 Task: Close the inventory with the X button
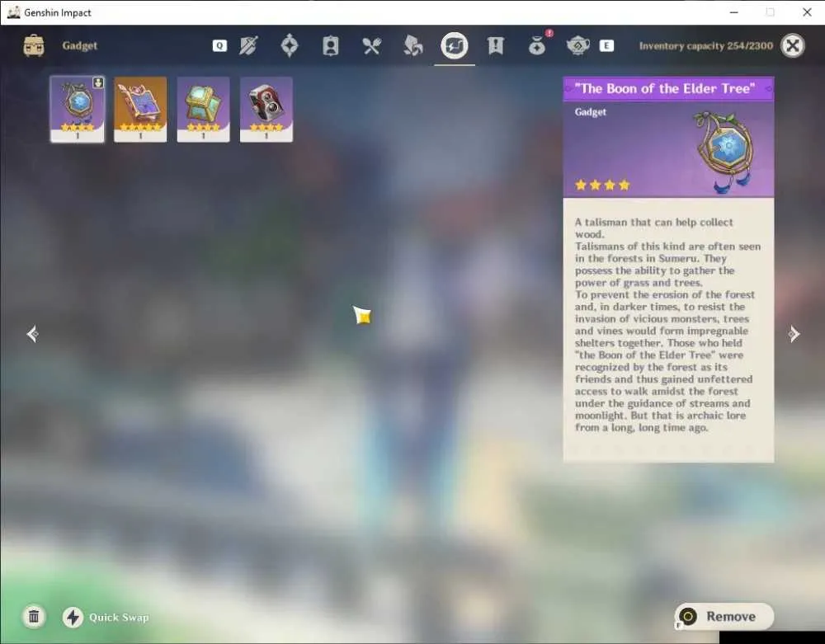point(792,45)
